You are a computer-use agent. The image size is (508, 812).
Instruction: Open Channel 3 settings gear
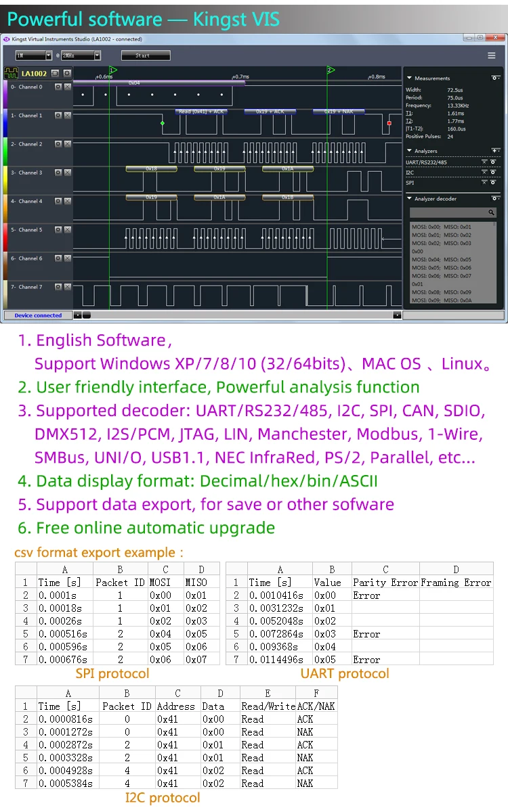[x=58, y=173]
